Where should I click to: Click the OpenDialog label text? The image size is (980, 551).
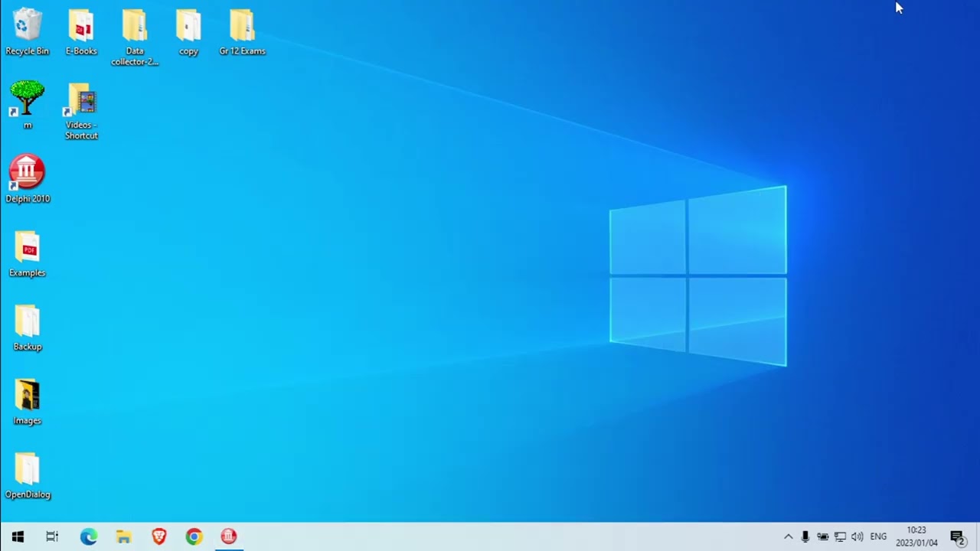click(28, 494)
